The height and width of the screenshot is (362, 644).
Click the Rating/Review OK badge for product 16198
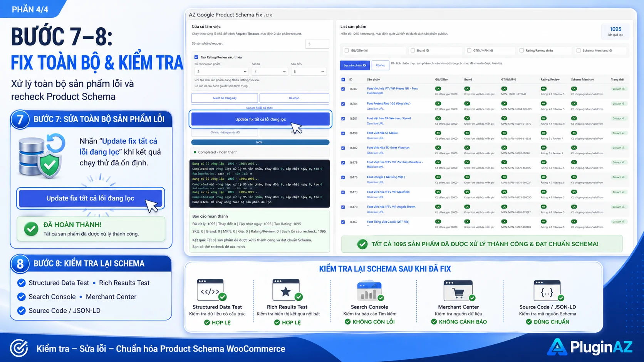tap(543, 133)
